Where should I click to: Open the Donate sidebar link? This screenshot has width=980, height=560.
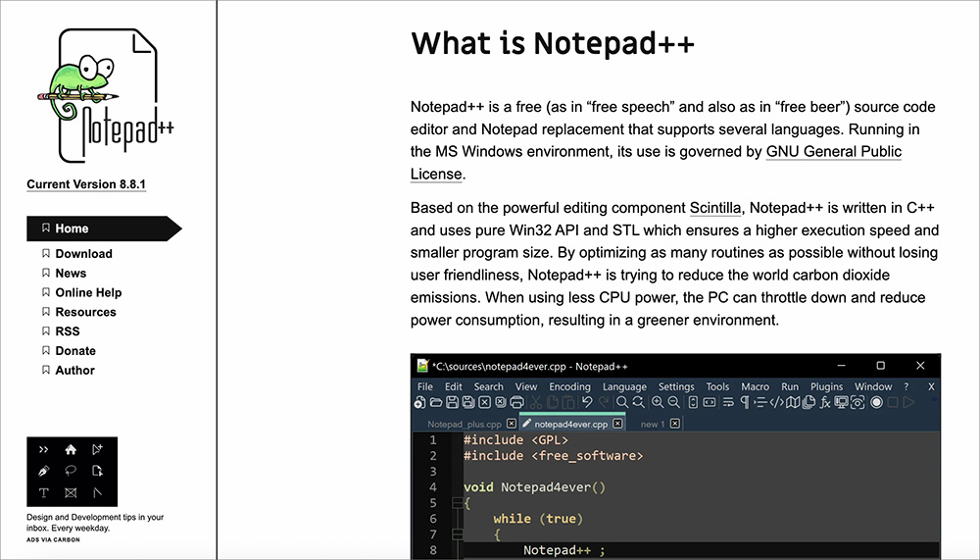[x=75, y=350]
